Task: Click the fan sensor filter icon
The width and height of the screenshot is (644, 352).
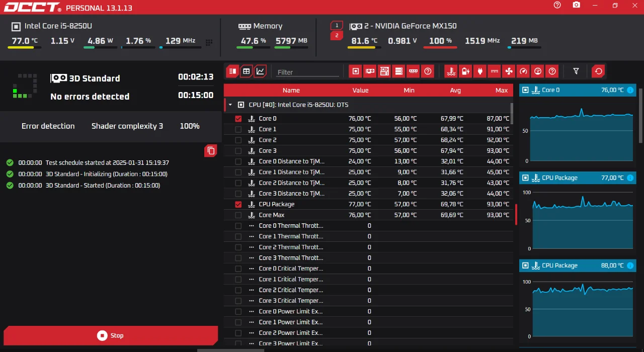Action: (509, 71)
